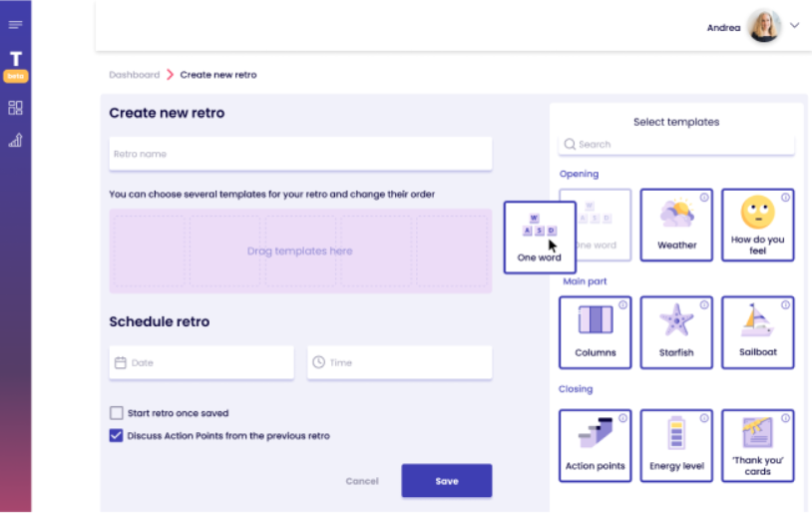Viewport: 812px width, 513px height.
Task: Click the Schedule retro heading
Action: click(159, 321)
